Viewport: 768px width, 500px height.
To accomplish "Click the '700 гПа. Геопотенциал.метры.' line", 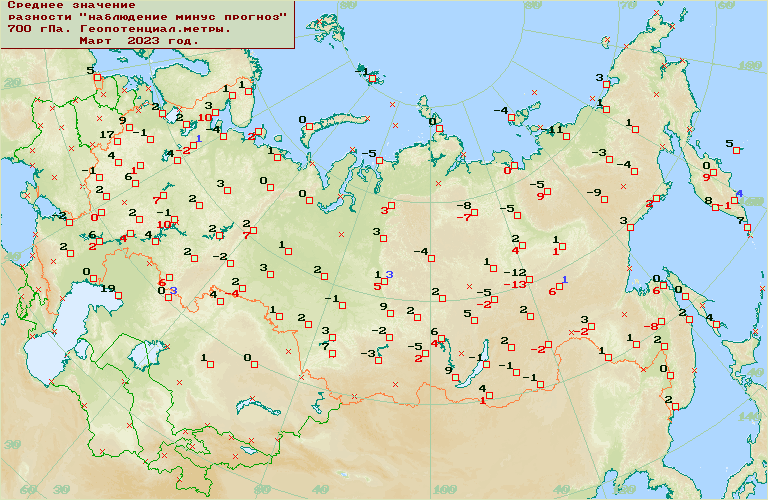I will pos(119,29).
